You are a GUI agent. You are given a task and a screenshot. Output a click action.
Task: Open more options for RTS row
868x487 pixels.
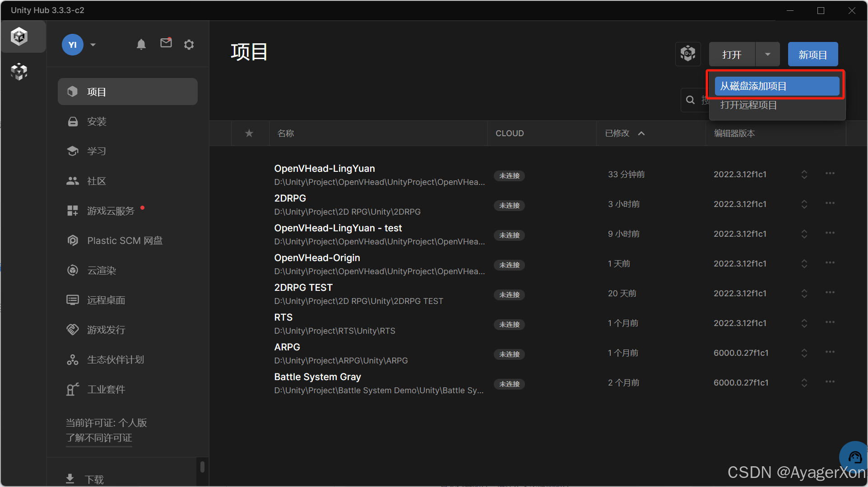click(x=830, y=322)
